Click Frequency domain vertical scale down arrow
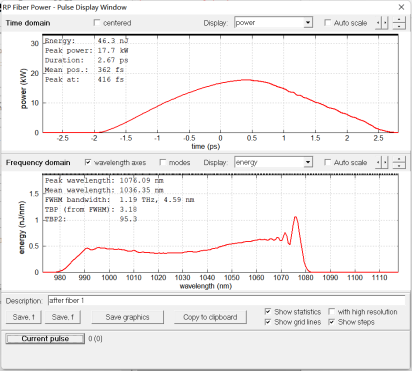This screenshot has height=372, width=412. point(399,166)
